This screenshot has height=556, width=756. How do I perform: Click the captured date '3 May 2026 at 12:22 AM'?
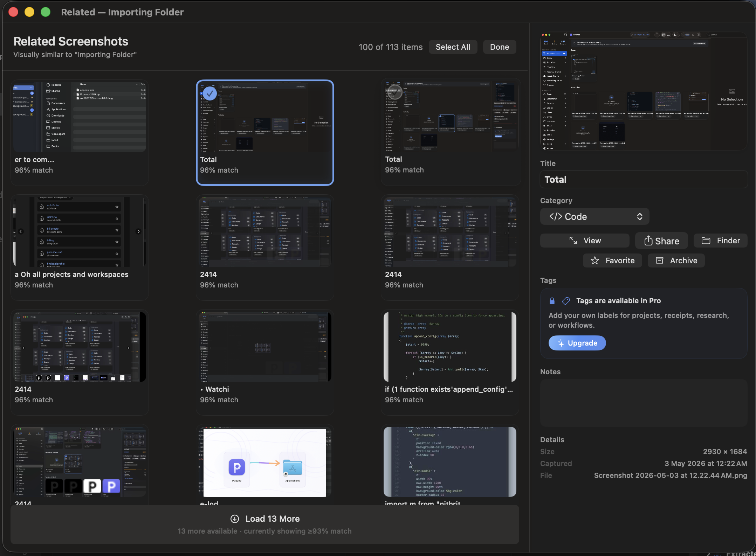tap(706, 464)
